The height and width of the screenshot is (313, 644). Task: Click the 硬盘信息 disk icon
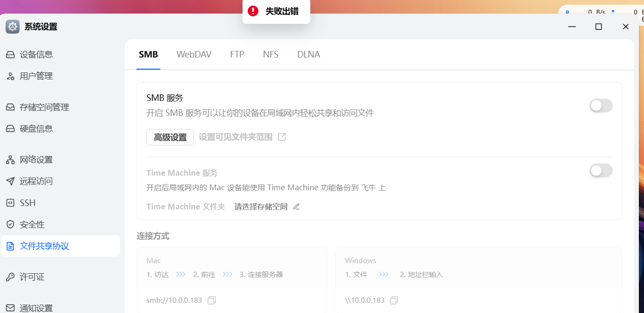(10, 128)
